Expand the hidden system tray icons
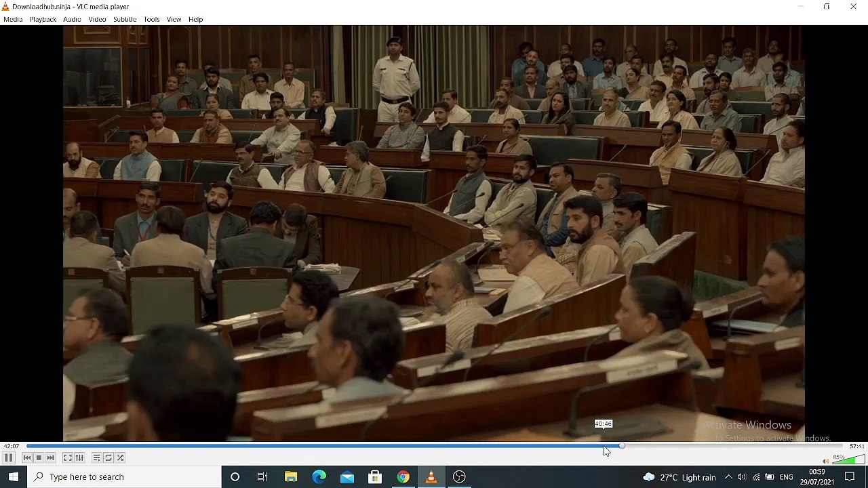This screenshot has width=868, height=488. pyautogui.click(x=728, y=477)
